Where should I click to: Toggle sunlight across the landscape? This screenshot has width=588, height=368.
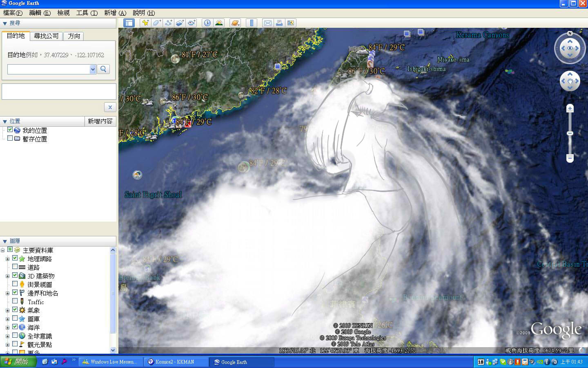tap(219, 23)
